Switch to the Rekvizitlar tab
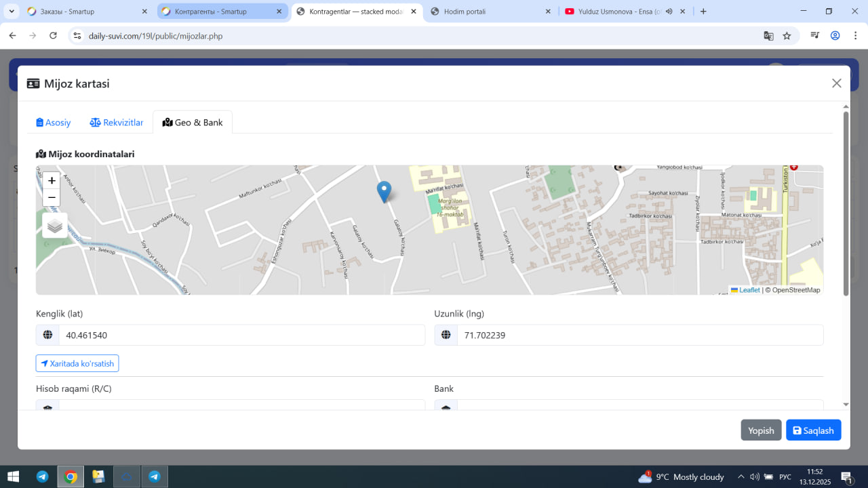Screen dimensions: 868x488 click(x=117, y=123)
